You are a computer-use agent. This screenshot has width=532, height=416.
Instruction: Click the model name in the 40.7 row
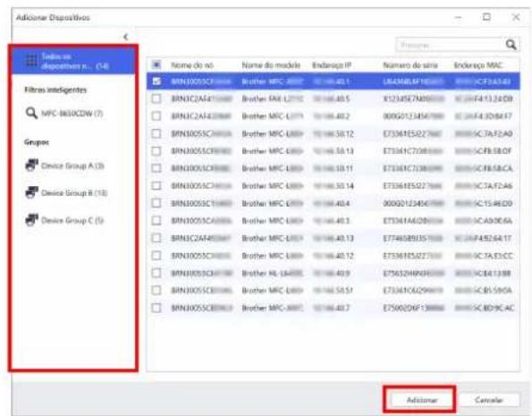click(x=273, y=308)
